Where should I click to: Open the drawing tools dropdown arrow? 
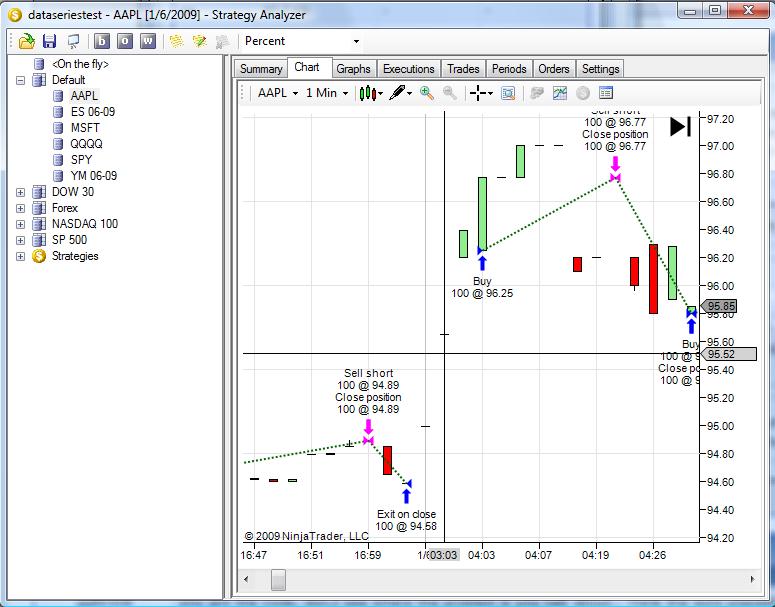coord(409,93)
